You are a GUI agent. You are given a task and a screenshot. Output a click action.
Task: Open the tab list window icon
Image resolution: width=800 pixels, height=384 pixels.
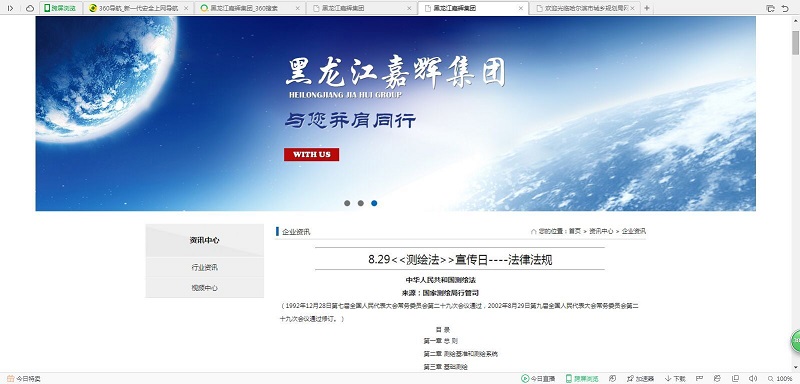click(770, 8)
